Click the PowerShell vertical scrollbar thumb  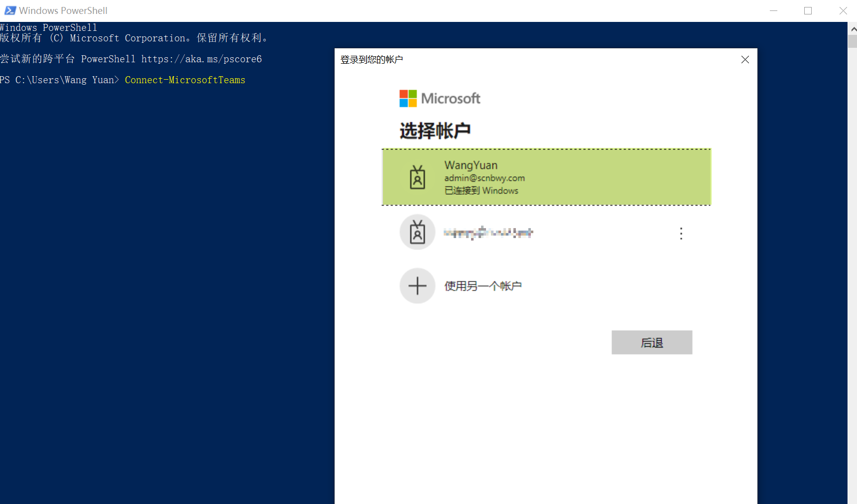pos(853,41)
